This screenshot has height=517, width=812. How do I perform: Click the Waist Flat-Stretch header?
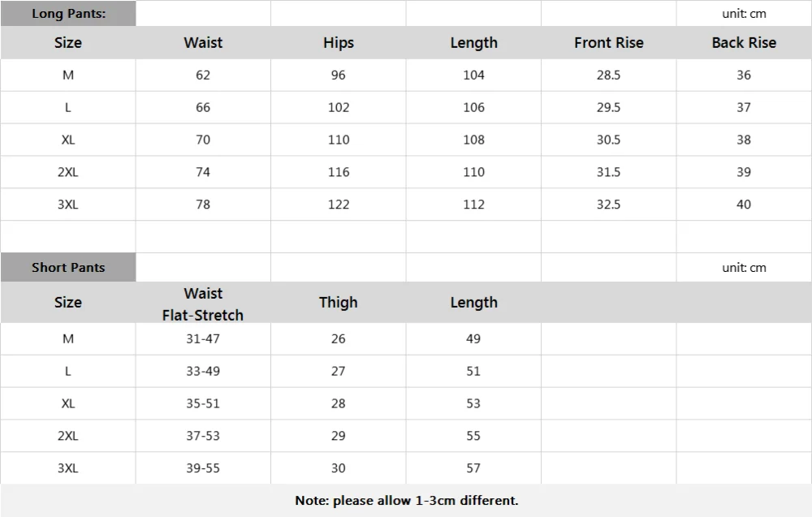click(203, 304)
